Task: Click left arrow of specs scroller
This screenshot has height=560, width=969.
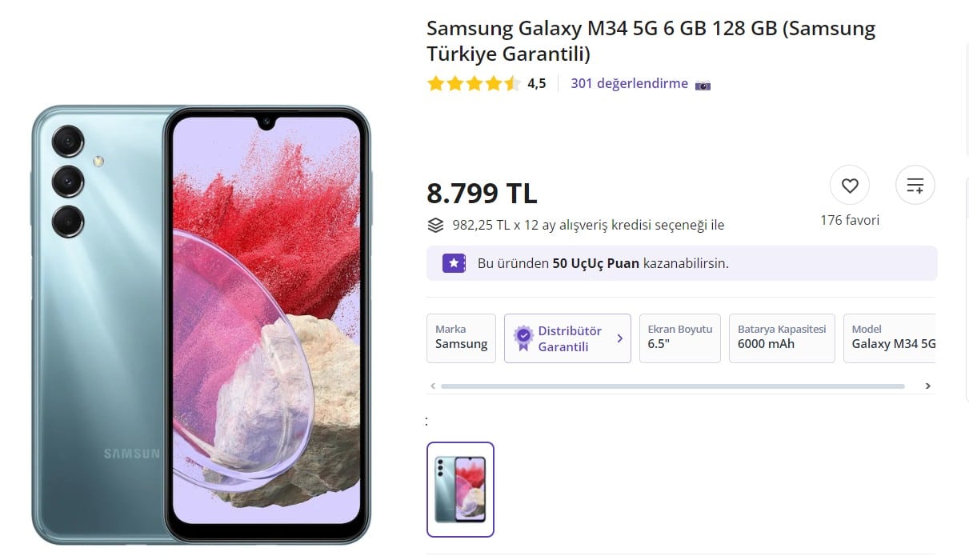Action: tap(433, 386)
